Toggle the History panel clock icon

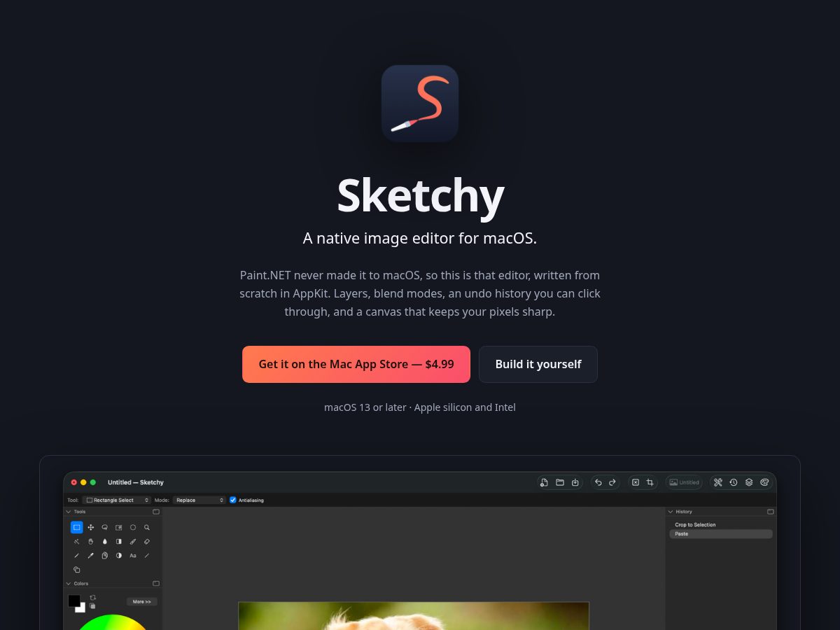coord(734,482)
